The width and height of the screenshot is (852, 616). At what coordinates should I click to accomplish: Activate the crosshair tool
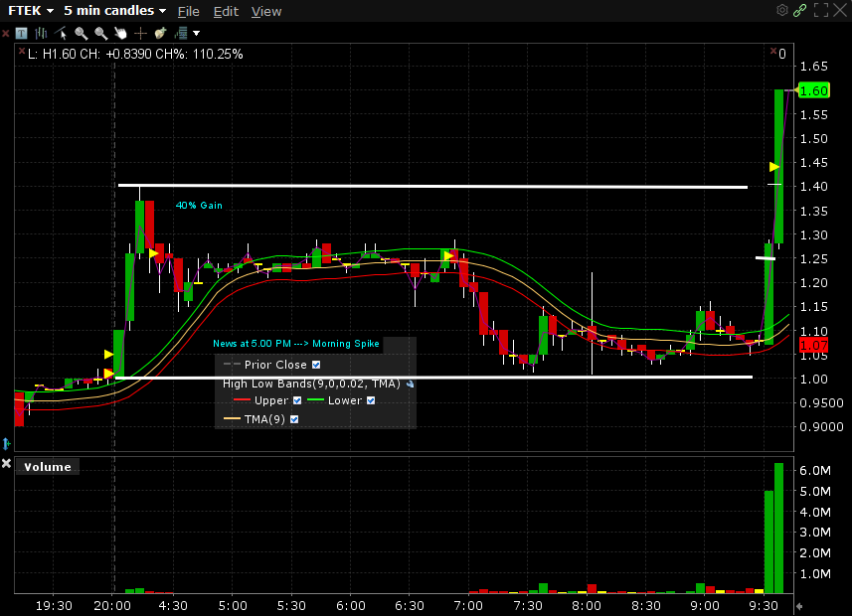[141, 33]
